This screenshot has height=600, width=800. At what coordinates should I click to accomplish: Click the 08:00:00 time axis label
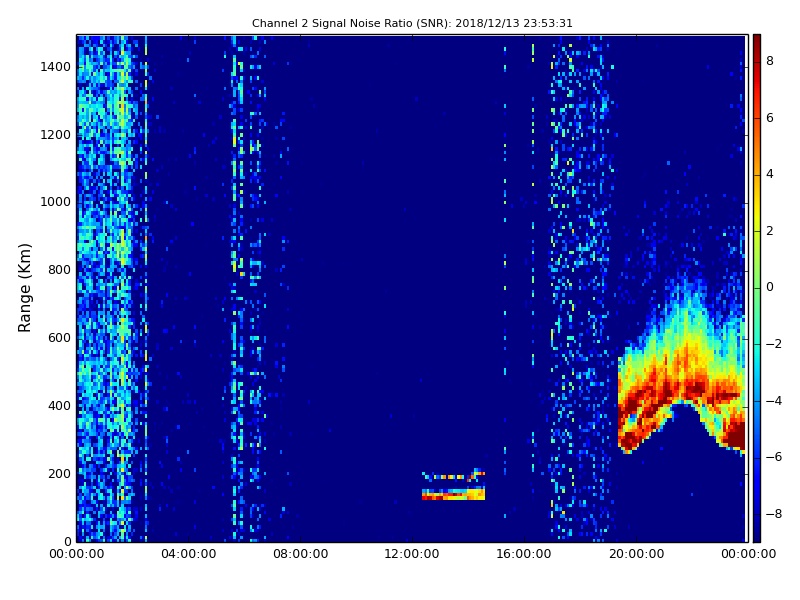(x=301, y=554)
